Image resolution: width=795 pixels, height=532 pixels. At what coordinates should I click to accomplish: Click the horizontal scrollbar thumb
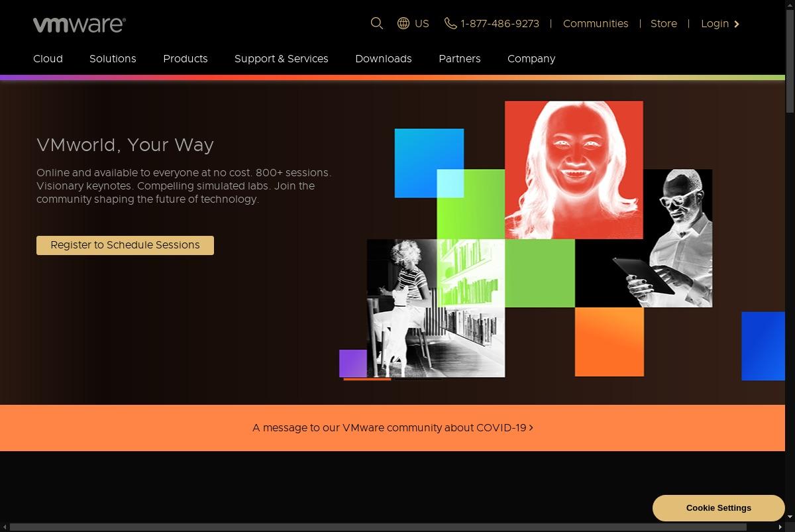[x=378, y=527]
